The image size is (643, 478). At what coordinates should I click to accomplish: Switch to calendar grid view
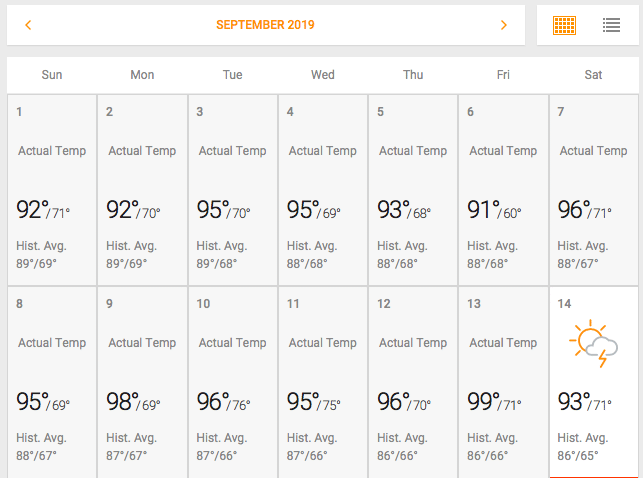(564, 25)
